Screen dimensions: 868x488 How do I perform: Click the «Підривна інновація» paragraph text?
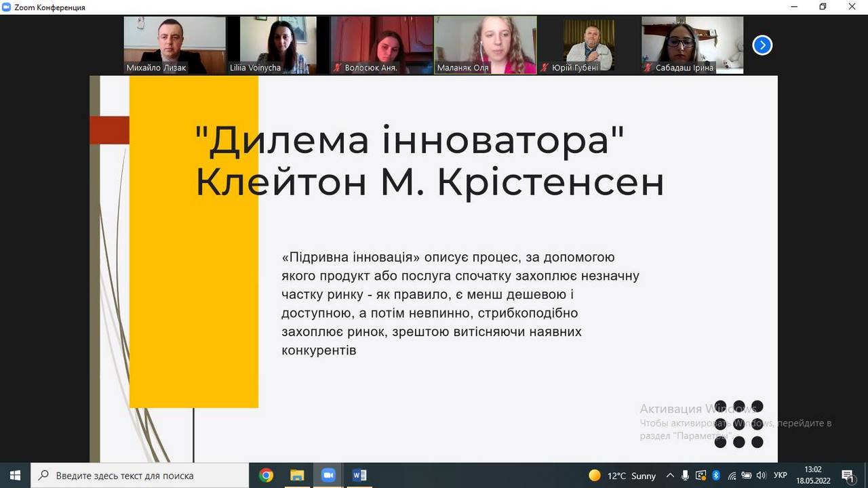coord(460,304)
